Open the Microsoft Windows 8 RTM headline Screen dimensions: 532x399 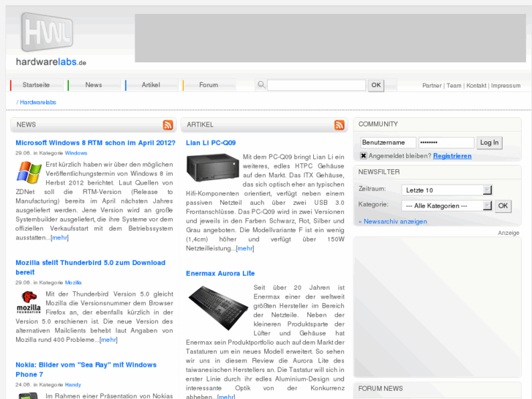point(95,143)
